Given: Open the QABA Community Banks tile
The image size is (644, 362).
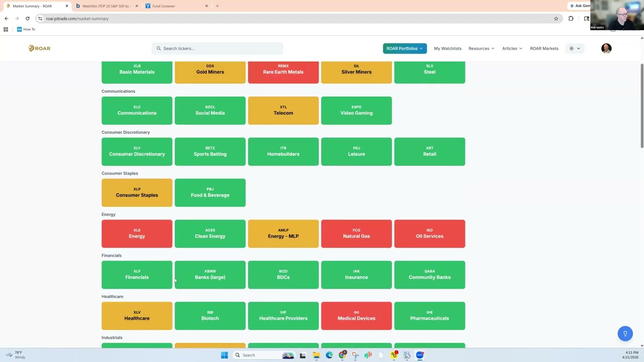Looking at the screenshot, I should coord(430,275).
